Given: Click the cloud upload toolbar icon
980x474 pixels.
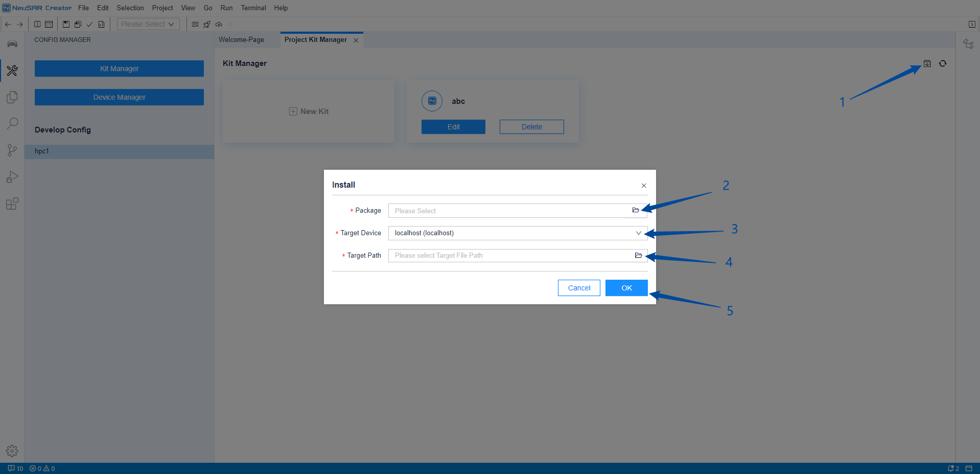Looking at the screenshot, I should click(219, 24).
